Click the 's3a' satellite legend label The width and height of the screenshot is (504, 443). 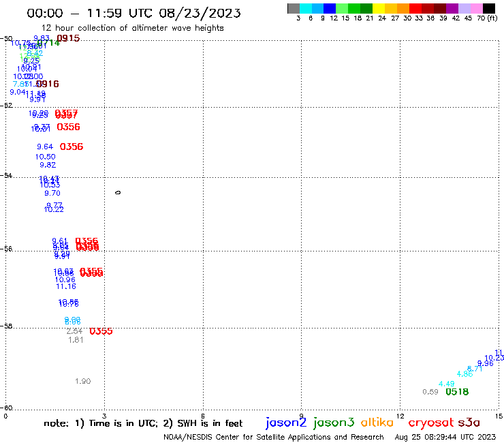(469, 423)
